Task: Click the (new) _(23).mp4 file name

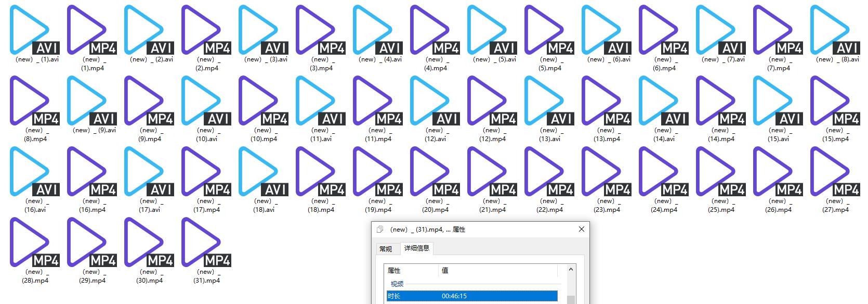Action: (606, 206)
